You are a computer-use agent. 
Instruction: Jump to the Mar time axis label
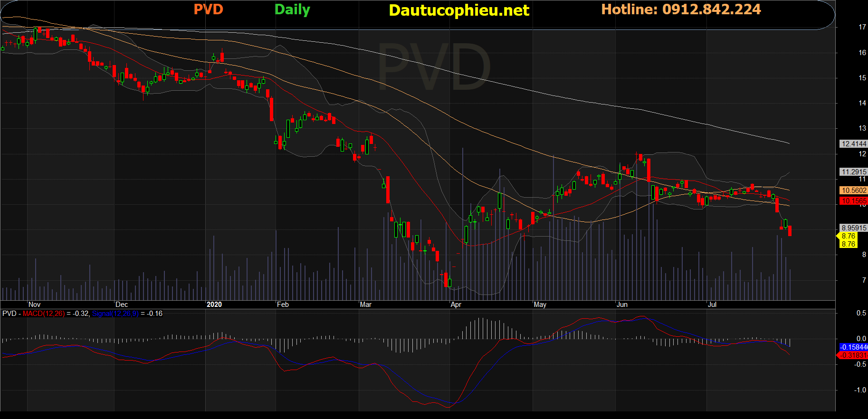[x=365, y=305]
